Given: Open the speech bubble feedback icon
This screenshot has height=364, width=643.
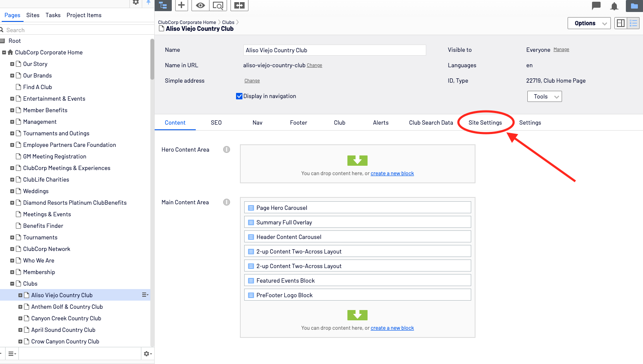Looking at the screenshot, I should coord(596,6).
